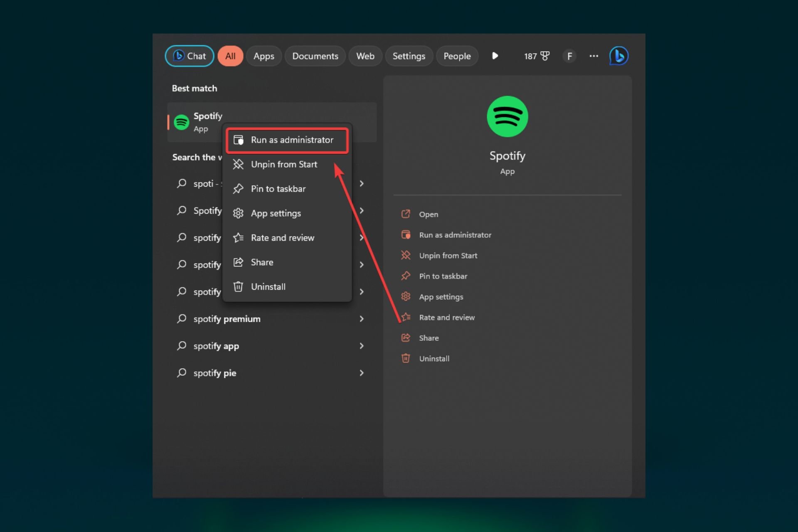Click App settings in details pane
Image resolution: width=798 pixels, height=532 pixels.
(441, 297)
